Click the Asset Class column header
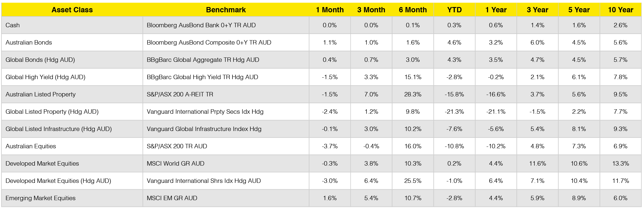This screenshot has width=644, height=211. coord(72,10)
